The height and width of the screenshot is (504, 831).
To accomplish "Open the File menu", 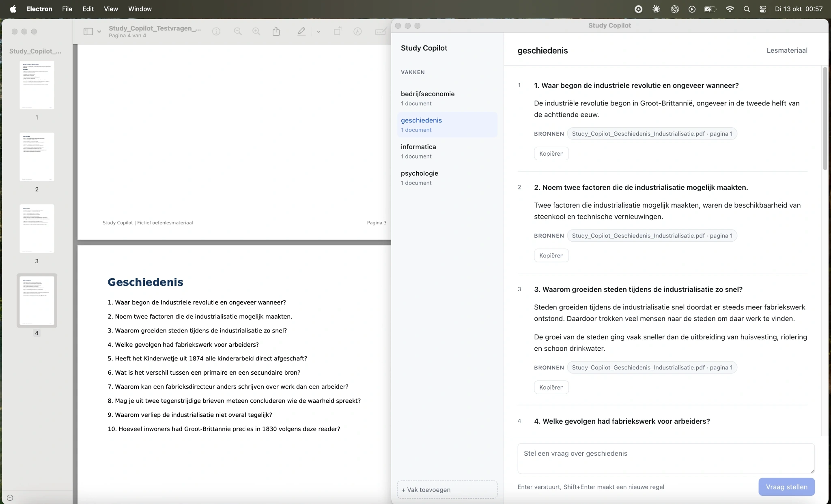I will [67, 9].
